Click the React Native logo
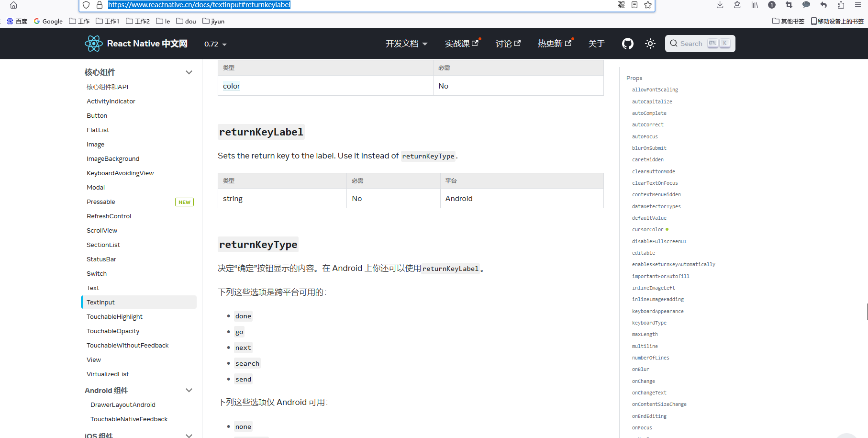The width and height of the screenshot is (868, 438). [x=94, y=43]
